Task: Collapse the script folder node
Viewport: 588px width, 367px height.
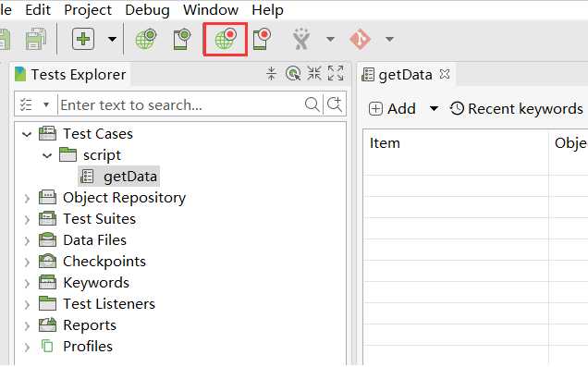Action: (x=47, y=155)
